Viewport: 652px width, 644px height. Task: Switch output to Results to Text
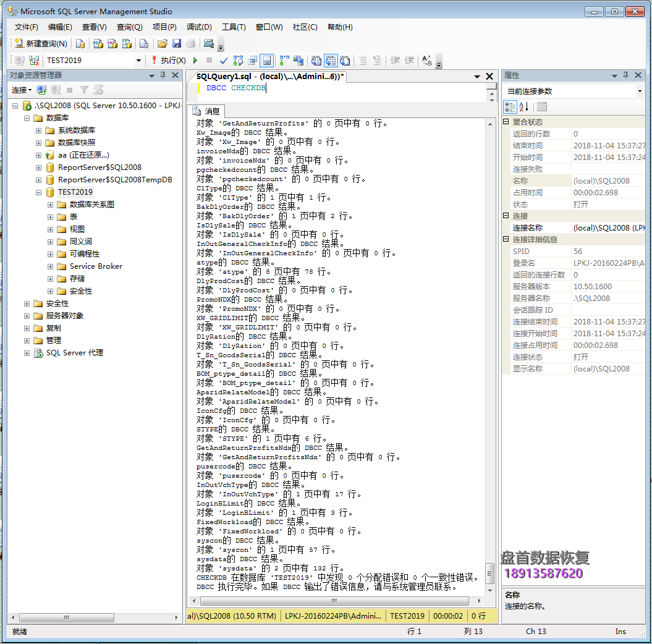[x=316, y=61]
